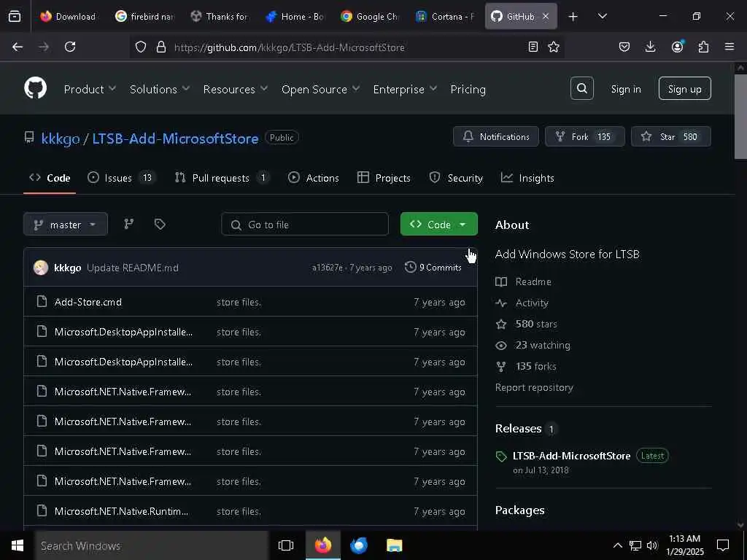Switch to the Insights tab

pyautogui.click(x=527, y=178)
